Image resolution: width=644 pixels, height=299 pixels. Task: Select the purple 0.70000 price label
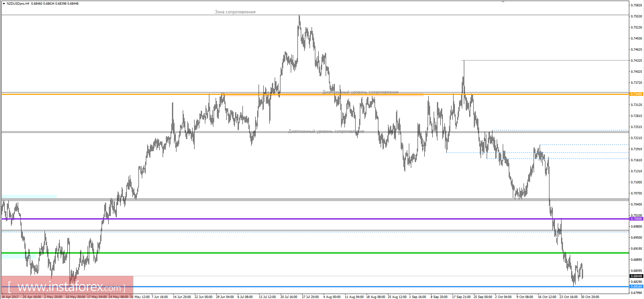pos(636,219)
